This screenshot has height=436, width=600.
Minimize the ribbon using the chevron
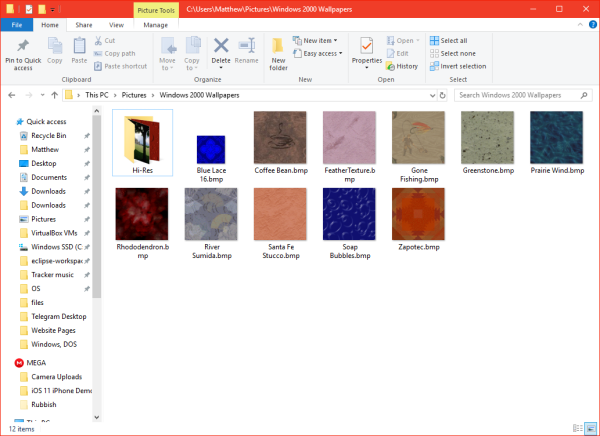coord(578,23)
